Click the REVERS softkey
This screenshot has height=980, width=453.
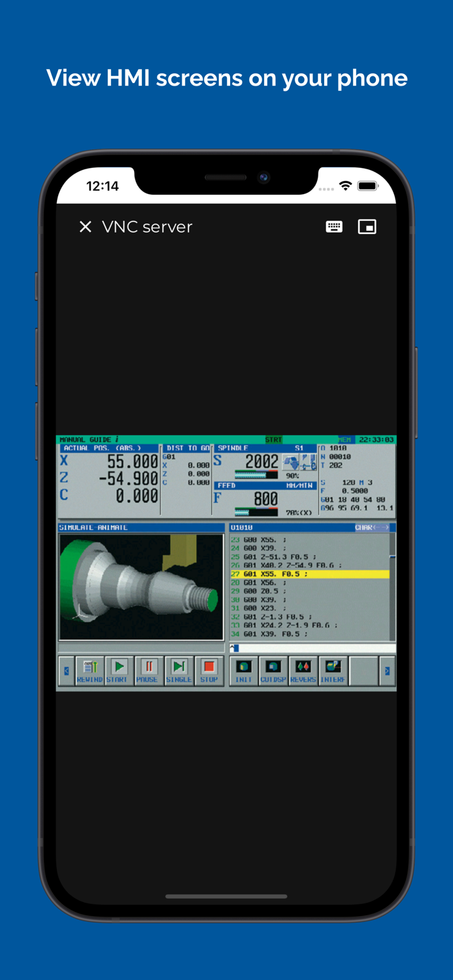[x=303, y=671]
